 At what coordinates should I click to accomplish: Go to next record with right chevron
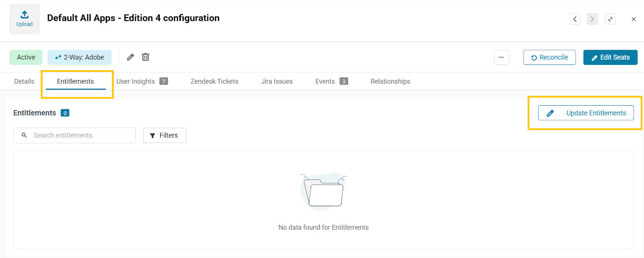click(592, 19)
